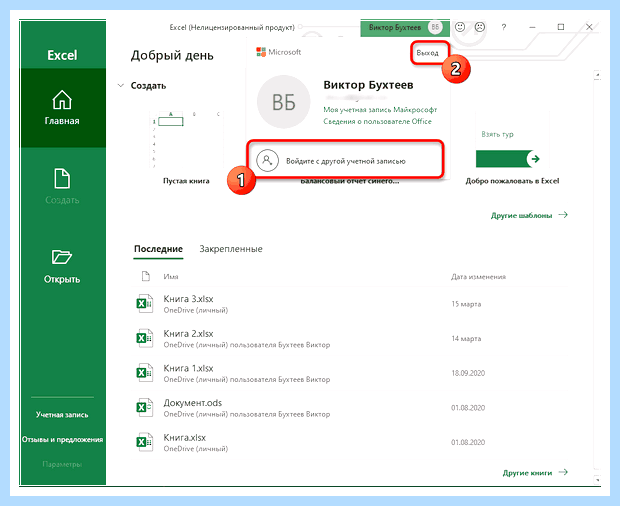This screenshot has height=506, width=620.
Task: Click the smiley face feedback icon
Action: point(459,27)
